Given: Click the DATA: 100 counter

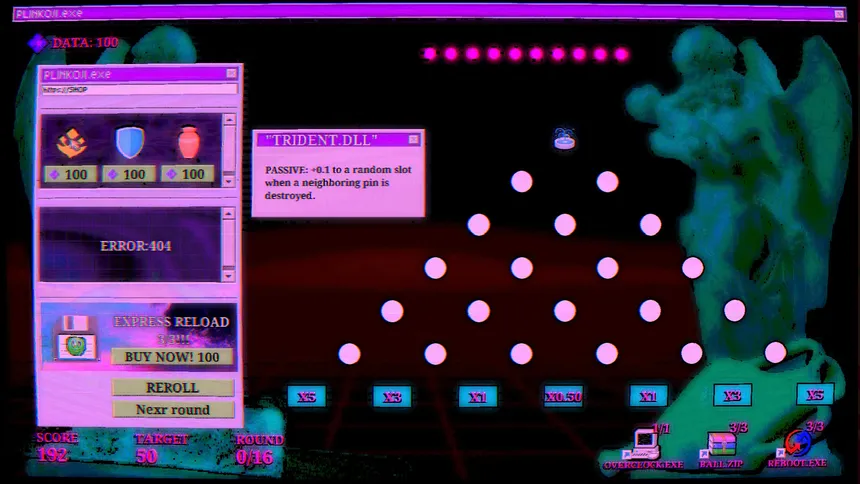Looking at the screenshot, I should click(85, 43).
